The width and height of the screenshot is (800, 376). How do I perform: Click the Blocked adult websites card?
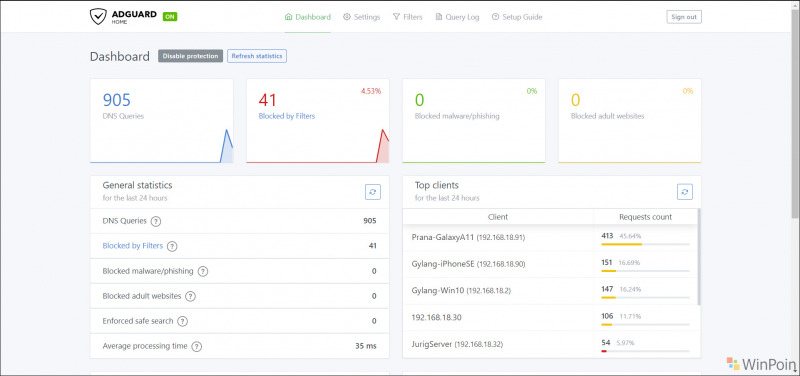point(630,121)
